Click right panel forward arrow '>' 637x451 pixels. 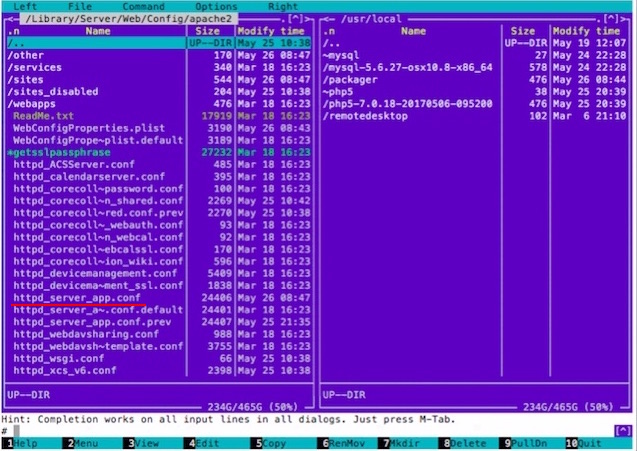point(623,19)
